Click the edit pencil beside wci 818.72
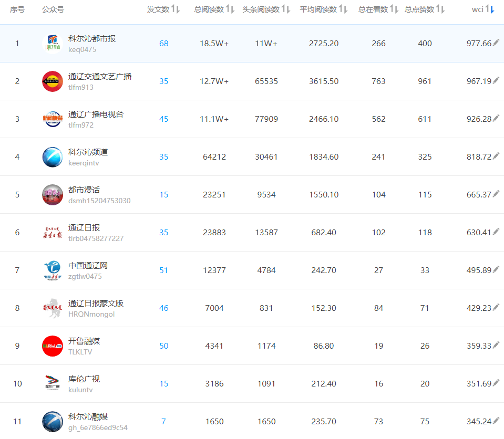Screen dimensions: 504x439 pyautogui.click(x=496, y=156)
